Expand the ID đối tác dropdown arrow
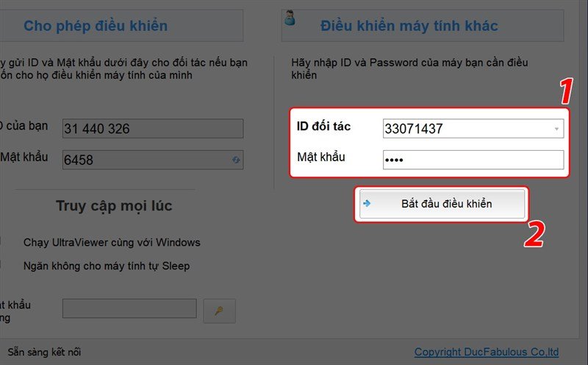 pos(557,130)
